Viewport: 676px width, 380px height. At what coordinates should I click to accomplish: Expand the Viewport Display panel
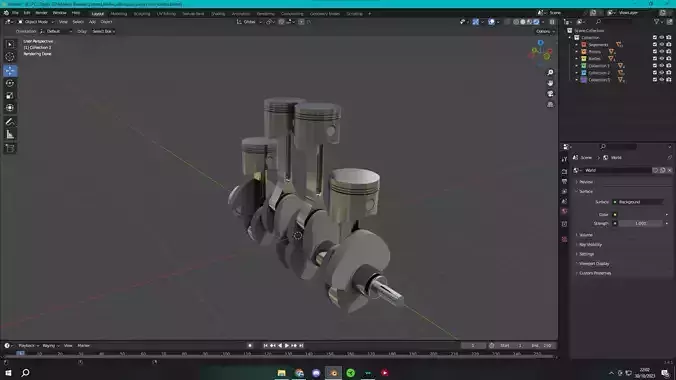594,264
